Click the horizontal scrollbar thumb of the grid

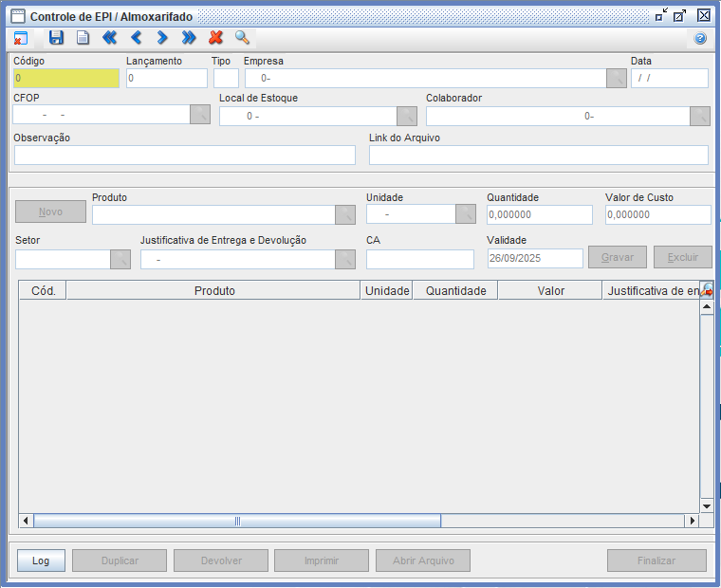237,521
